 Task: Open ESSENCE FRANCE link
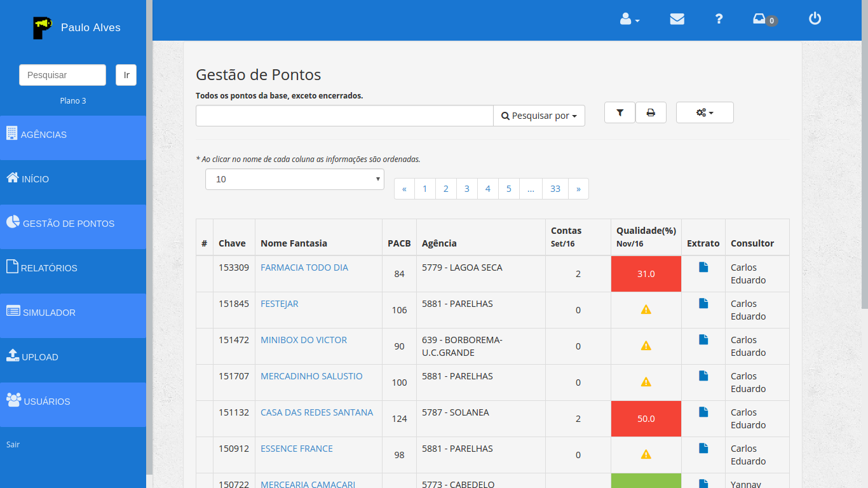[297, 449]
